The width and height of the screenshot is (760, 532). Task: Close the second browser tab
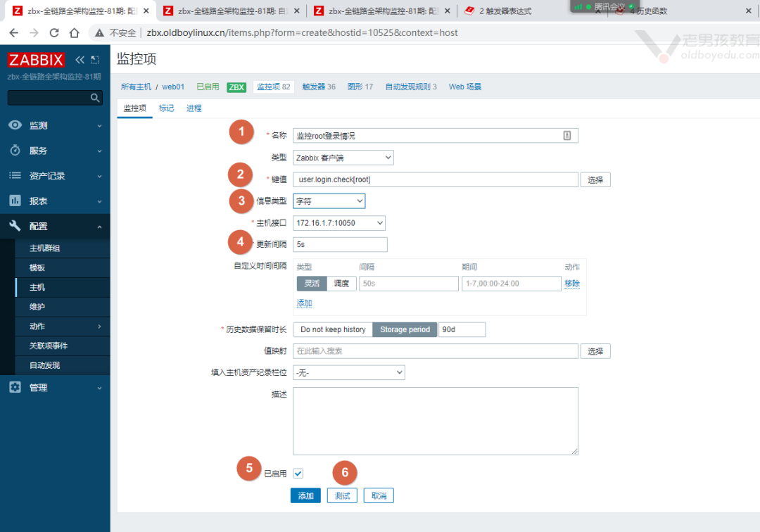point(297,11)
